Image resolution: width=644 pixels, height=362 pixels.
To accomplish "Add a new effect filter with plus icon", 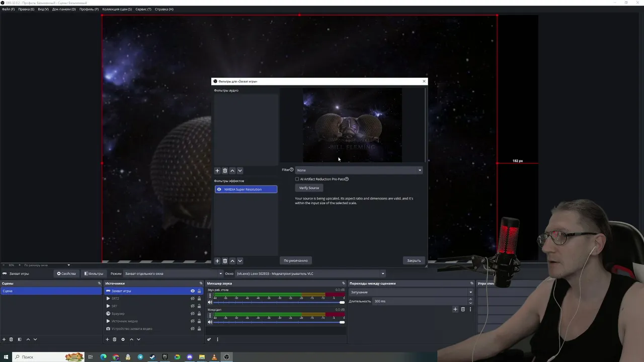I will click(x=217, y=260).
